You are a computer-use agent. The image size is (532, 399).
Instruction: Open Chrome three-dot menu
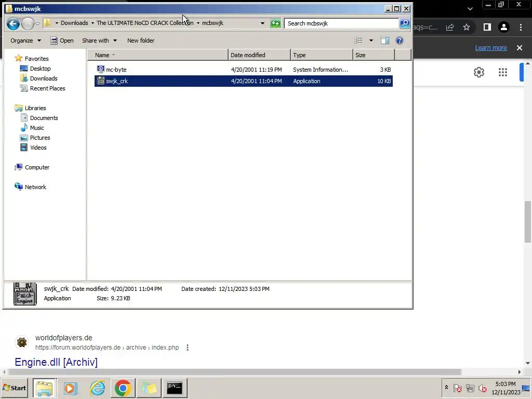pyautogui.click(x=521, y=27)
